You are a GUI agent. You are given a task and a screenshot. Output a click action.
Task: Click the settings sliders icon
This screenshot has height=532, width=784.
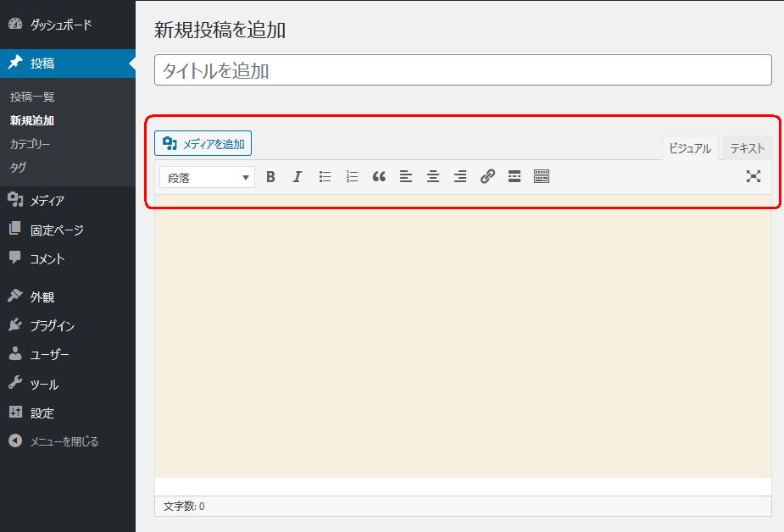click(15, 412)
